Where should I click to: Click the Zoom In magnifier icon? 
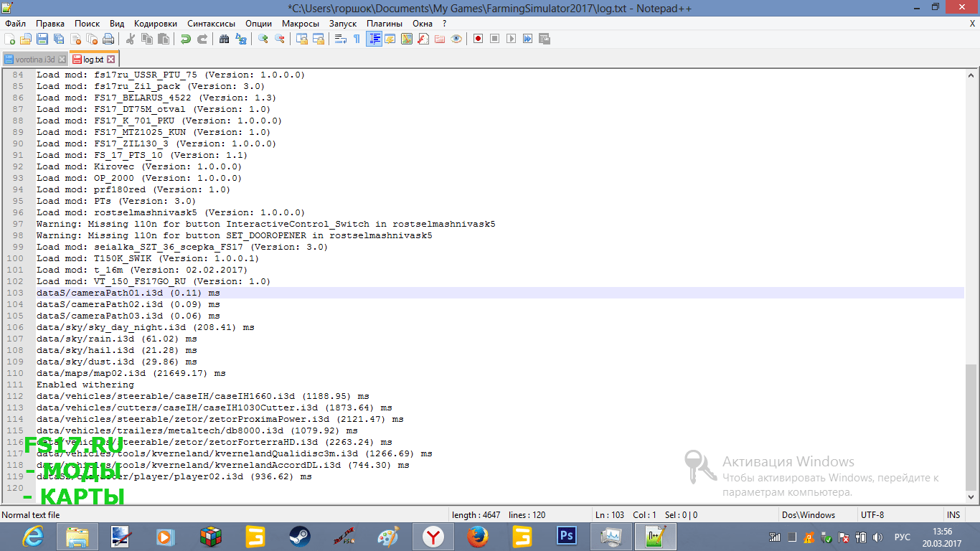pyautogui.click(x=263, y=39)
